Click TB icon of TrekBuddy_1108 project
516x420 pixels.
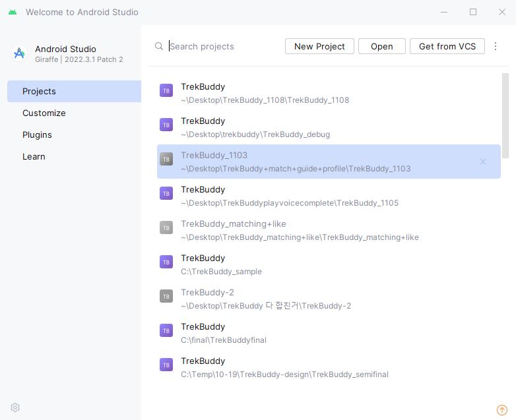(x=166, y=91)
